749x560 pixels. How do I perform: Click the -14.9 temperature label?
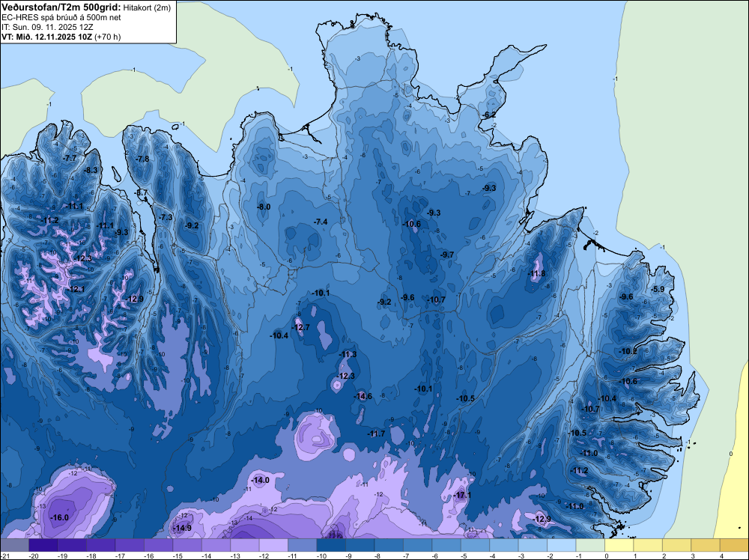click(182, 528)
